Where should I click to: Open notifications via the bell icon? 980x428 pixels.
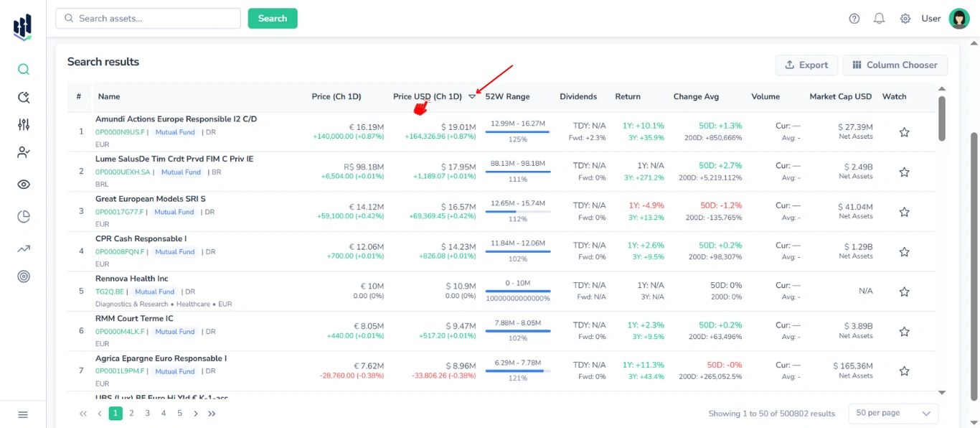pos(879,18)
